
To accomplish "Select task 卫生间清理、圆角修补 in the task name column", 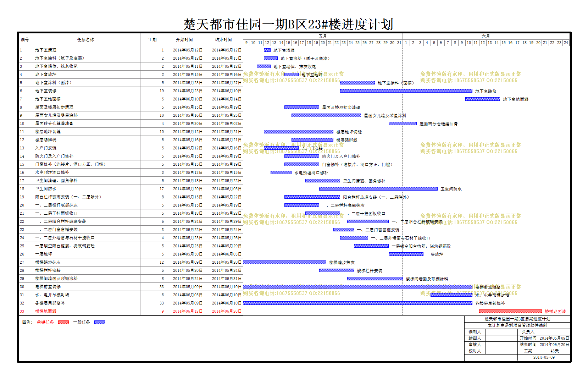I will 56,181.
